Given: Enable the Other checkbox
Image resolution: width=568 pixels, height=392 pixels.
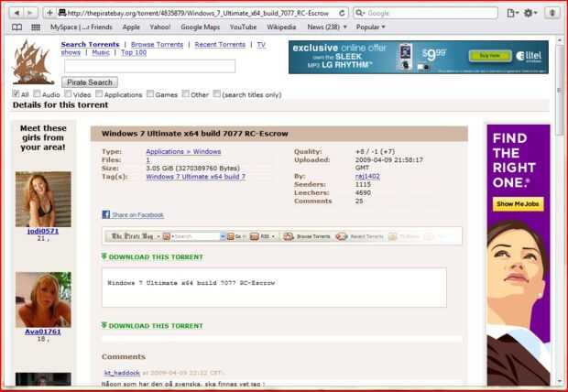Looking at the screenshot, I should point(185,93).
